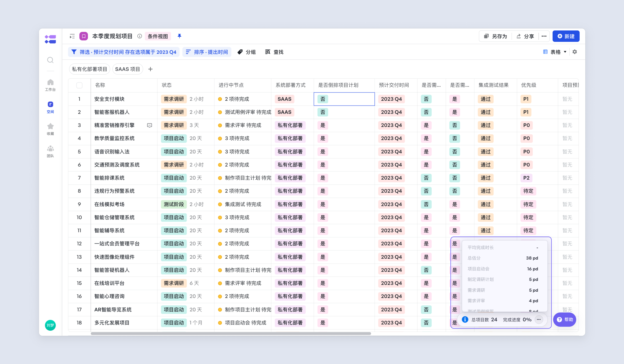This screenshot has width=624, height=364.
Task: Open the more options ellipsis in header
Action: pyautogui.click(x=544, y=36)
